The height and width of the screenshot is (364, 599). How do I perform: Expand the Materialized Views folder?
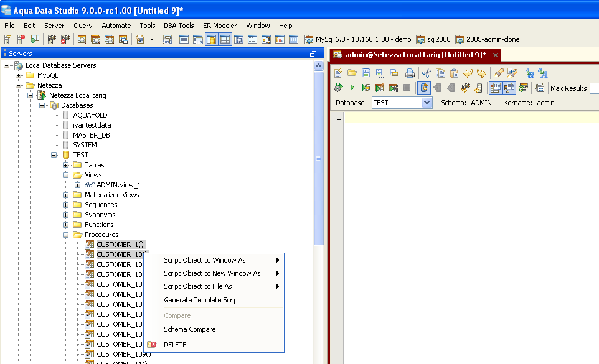tap(66, 195)
